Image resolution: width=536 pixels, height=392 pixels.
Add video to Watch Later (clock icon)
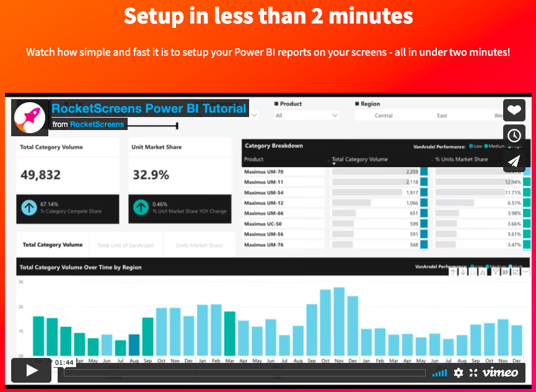(514, 136)
